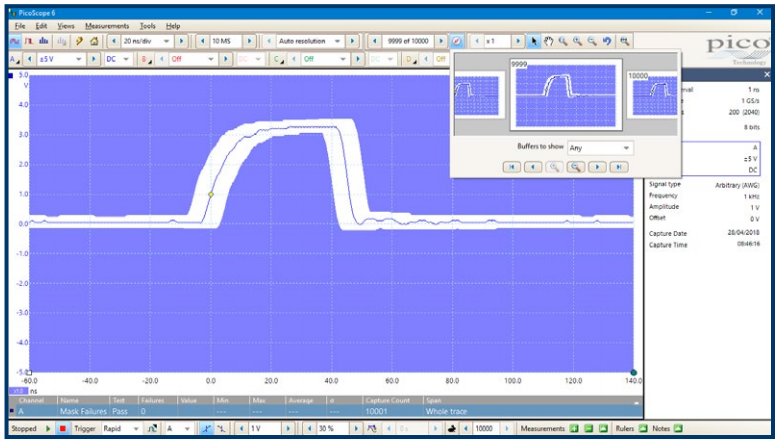
Task: Increase zoom factor arrow after x1
Action: 518,41
